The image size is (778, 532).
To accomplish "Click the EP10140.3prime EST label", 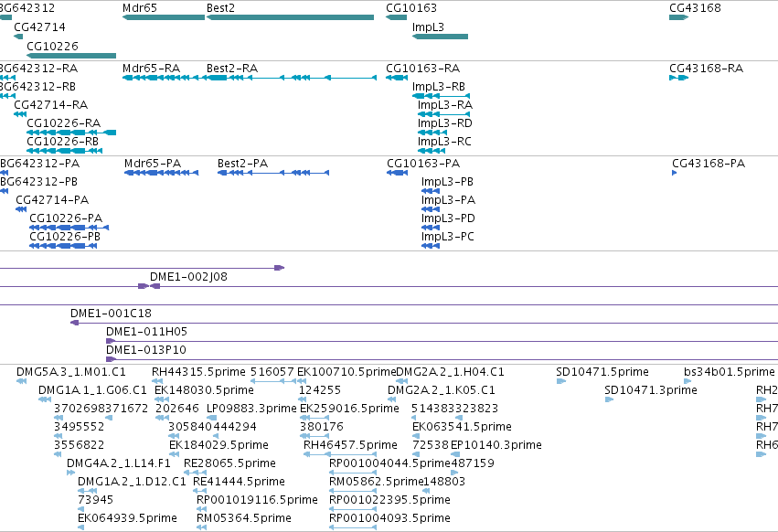I will tap(496, 445).
